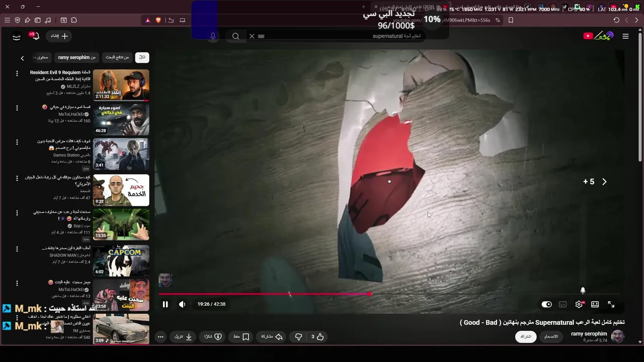The image size is (644, 362).
Task: Show next suggestions via the +5 arrow
Action: pyautogui.click(x=604, y=182)
